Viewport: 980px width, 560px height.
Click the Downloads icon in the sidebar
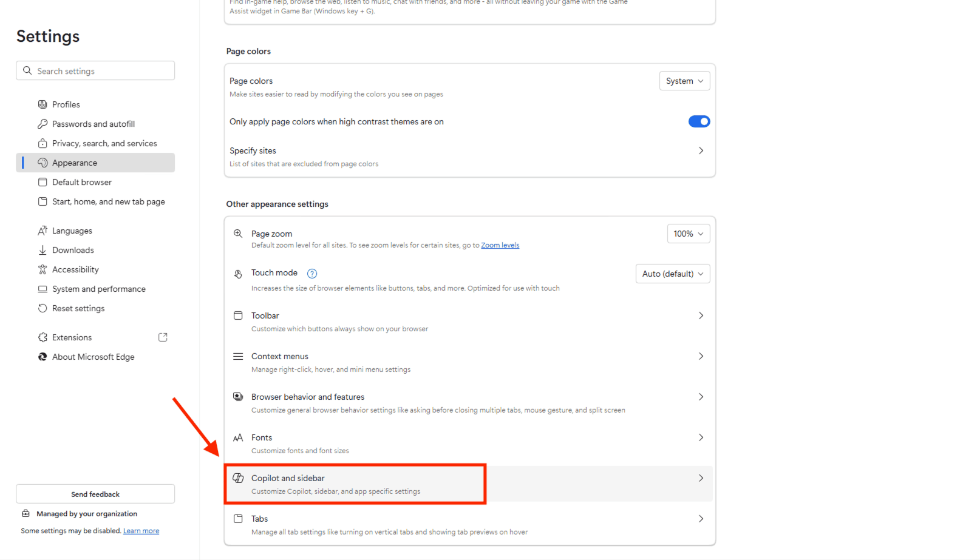pos(42,250)
